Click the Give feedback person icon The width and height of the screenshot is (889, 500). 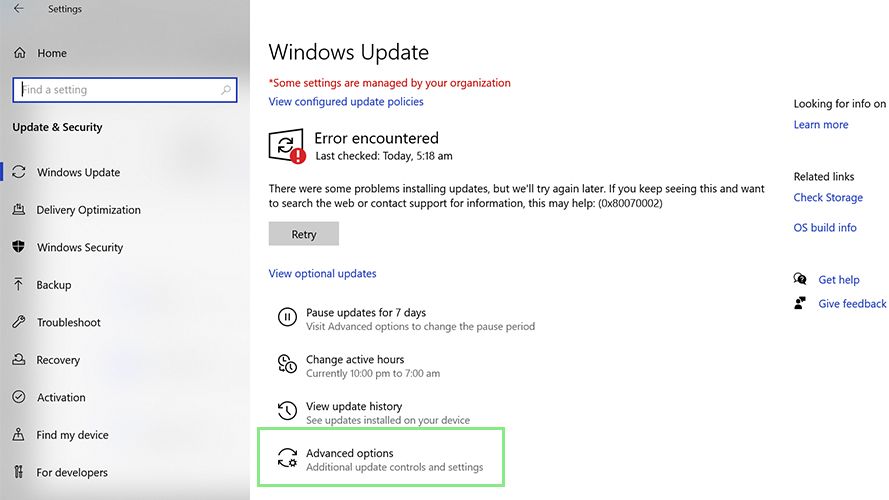[800, 303]
